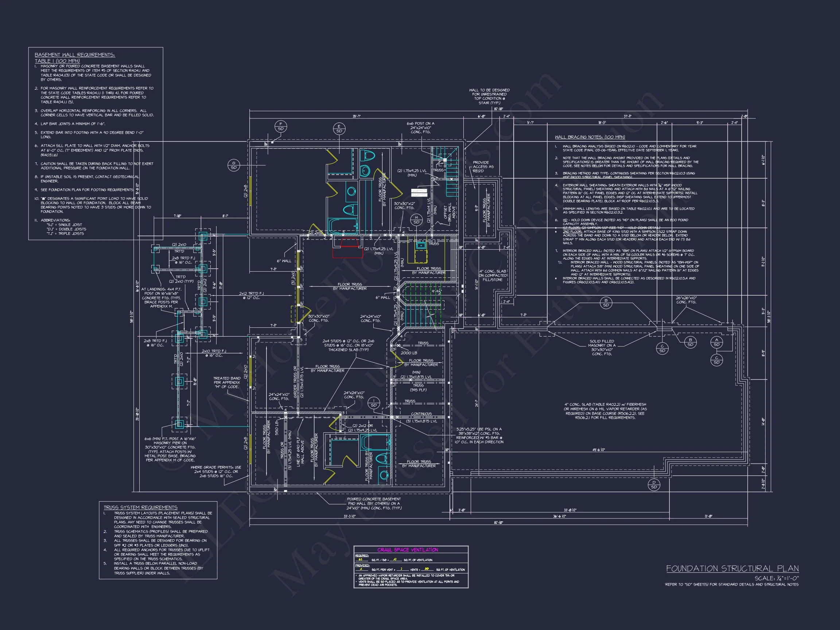Select the G/SD detail callout bubble
840x630 pixels.
(x=234, y=165)
